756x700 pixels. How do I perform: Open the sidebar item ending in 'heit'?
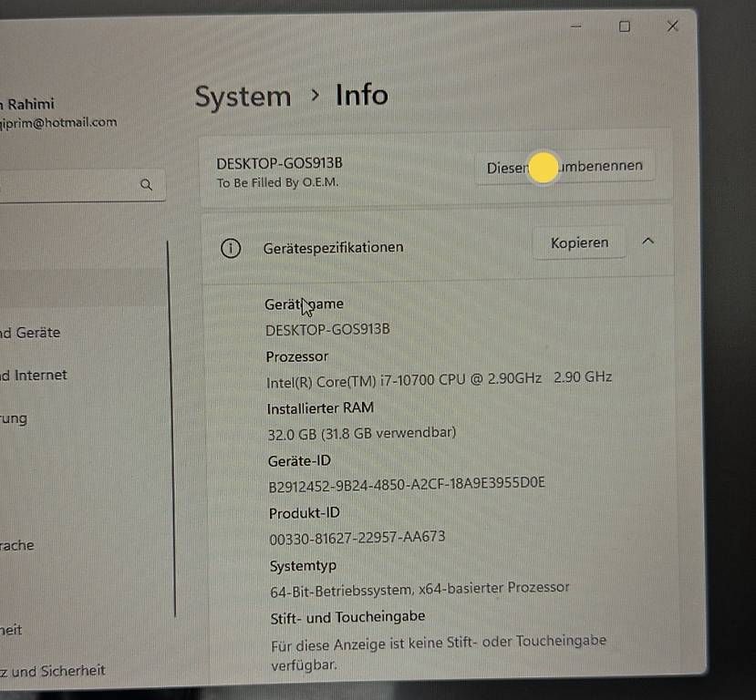click(11, 630)
